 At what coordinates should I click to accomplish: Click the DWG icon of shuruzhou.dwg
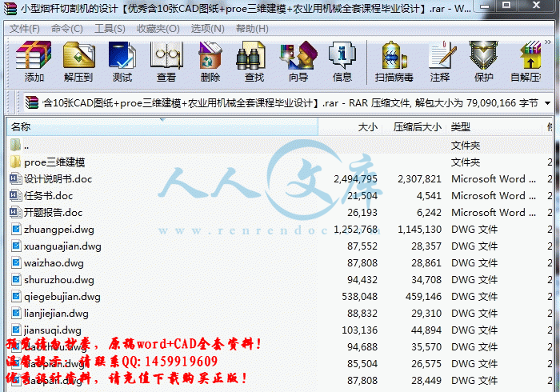click(15, 279)
